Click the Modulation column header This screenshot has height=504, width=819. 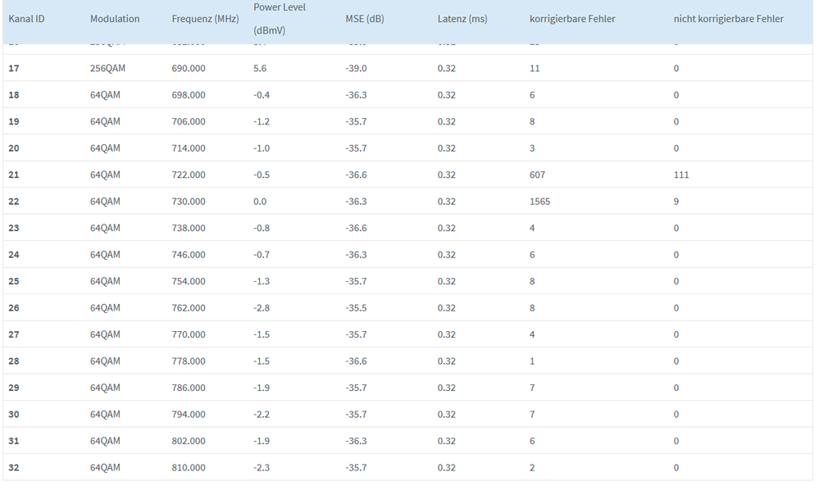115,19
